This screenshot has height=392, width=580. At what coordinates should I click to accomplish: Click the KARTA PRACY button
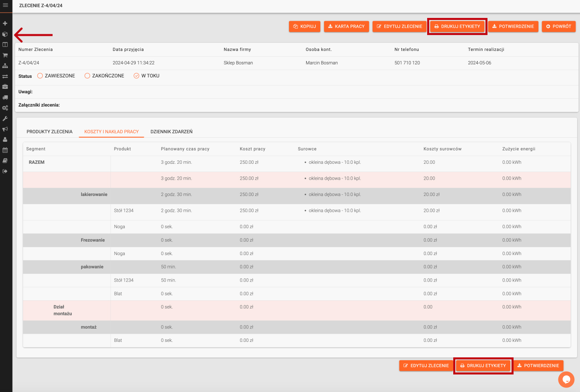pyautogui.click(x=346, y=26)
